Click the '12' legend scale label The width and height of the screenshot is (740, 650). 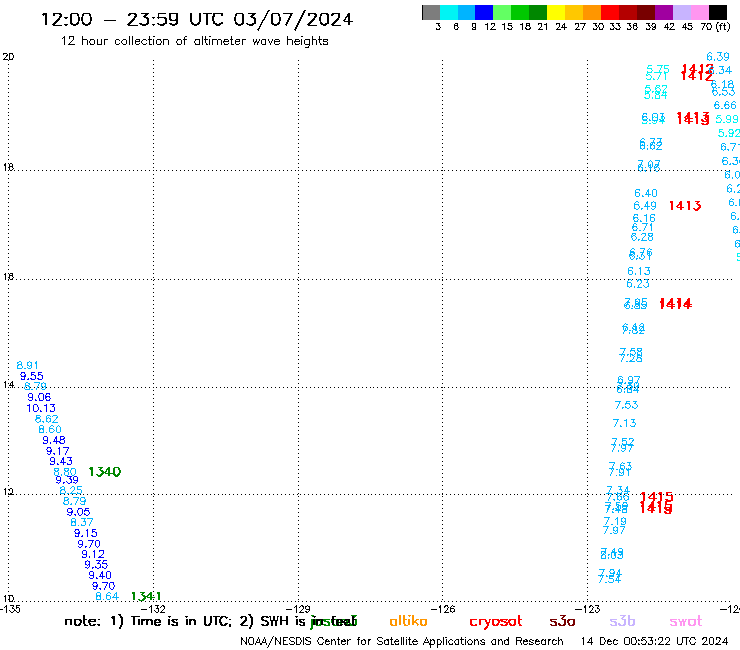(490, 26)
